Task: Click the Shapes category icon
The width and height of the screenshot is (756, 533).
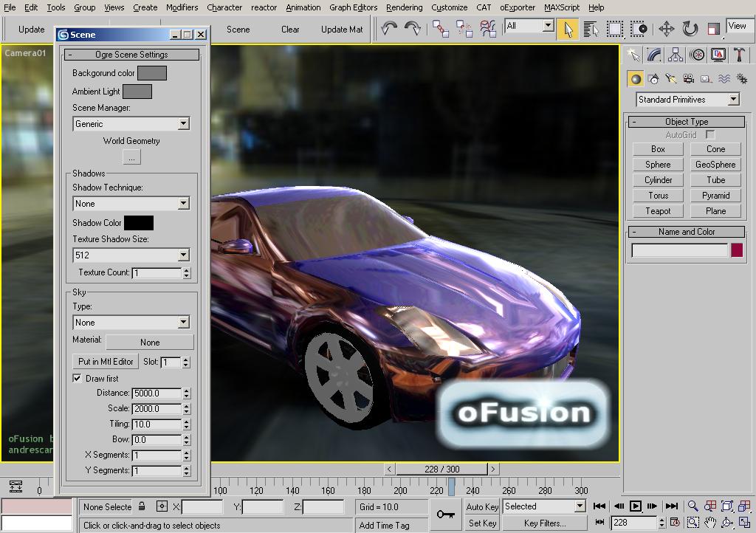Action: (653, 79)
